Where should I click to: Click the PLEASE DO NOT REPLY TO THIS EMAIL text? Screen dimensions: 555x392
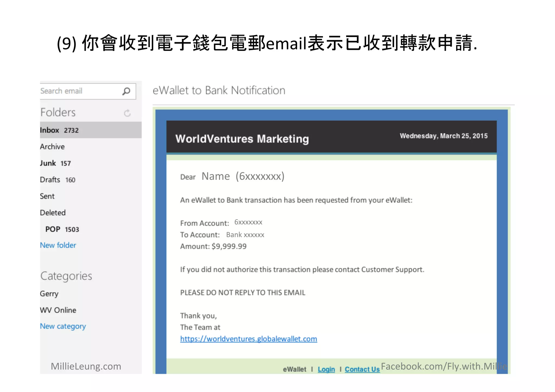click(243, 293)
